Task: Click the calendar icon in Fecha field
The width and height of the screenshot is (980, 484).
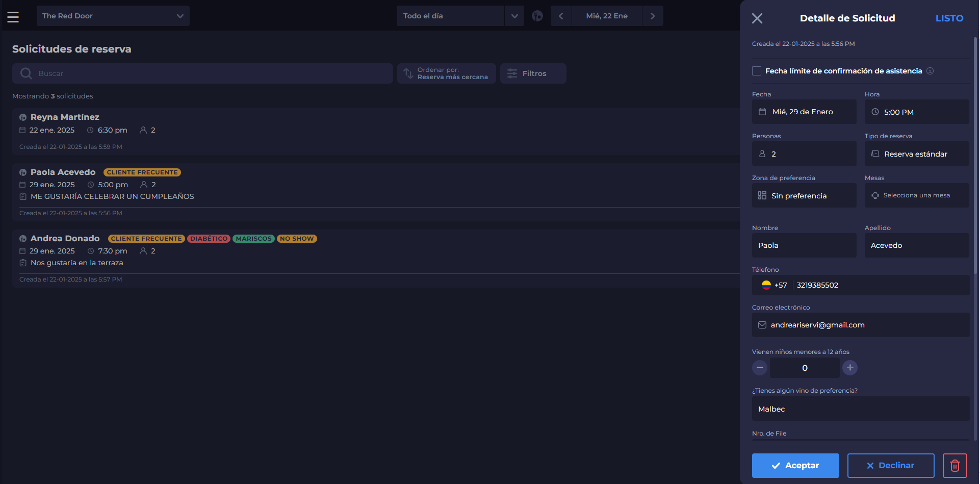Action: 762,112
